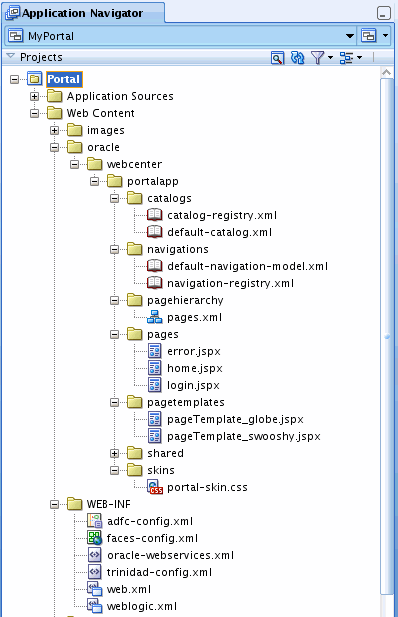This screenshot has height=617, width=398.
Task: Click the Portal project icon
Action: pyautogui.click(x=35, y=79)
